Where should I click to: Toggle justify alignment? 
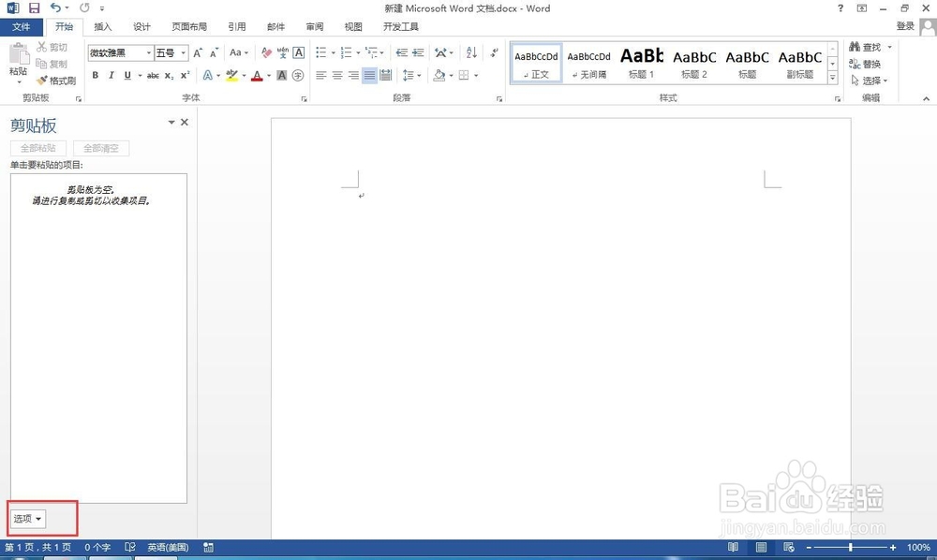coord(370,75)
